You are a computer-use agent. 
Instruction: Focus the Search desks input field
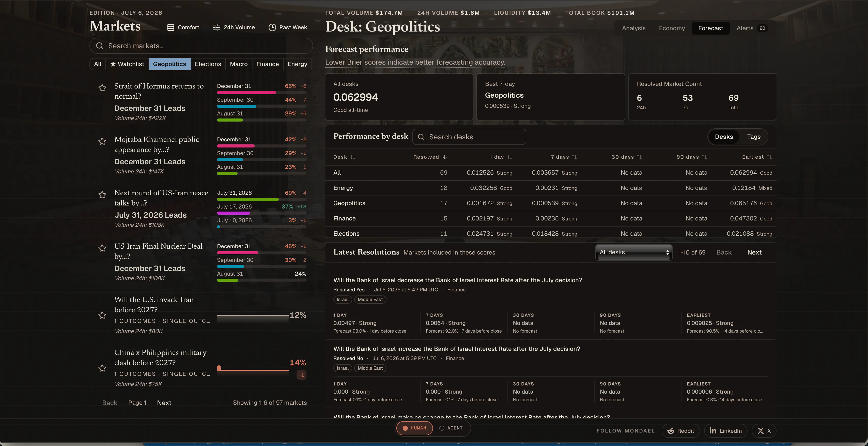pos(469,137)
